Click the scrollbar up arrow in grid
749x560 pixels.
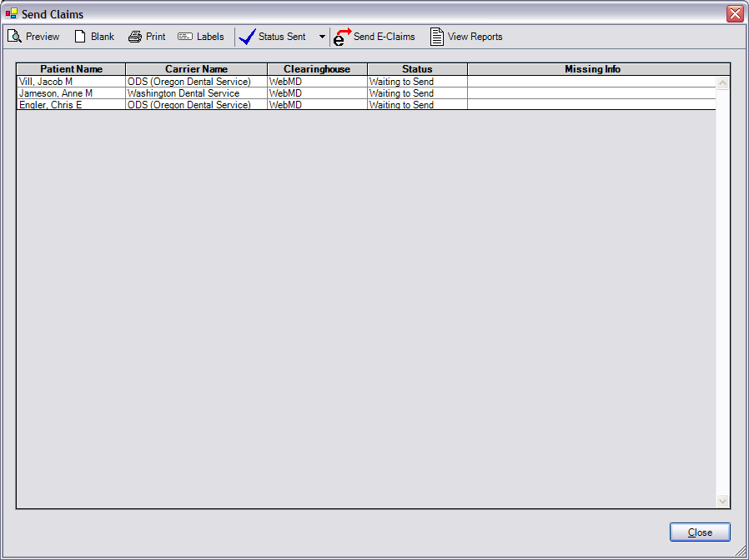[723, 83]
